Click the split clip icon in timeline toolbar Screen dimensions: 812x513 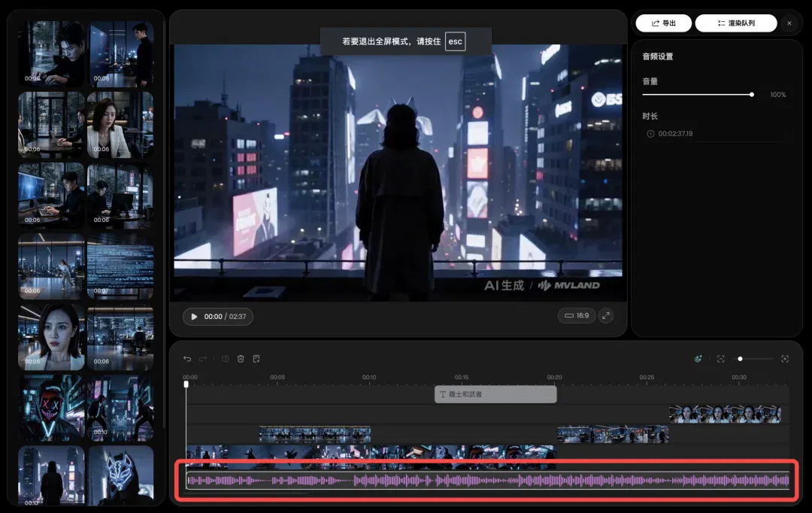coord(226,359)
